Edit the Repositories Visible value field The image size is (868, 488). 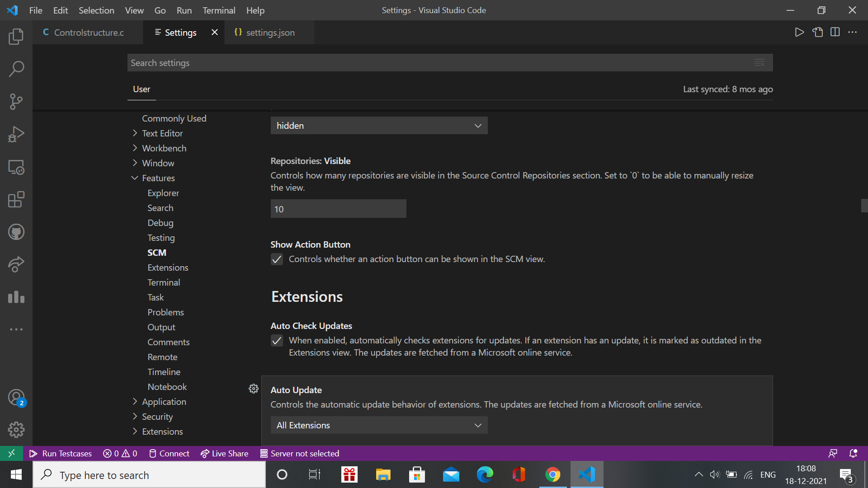[338, 208]
